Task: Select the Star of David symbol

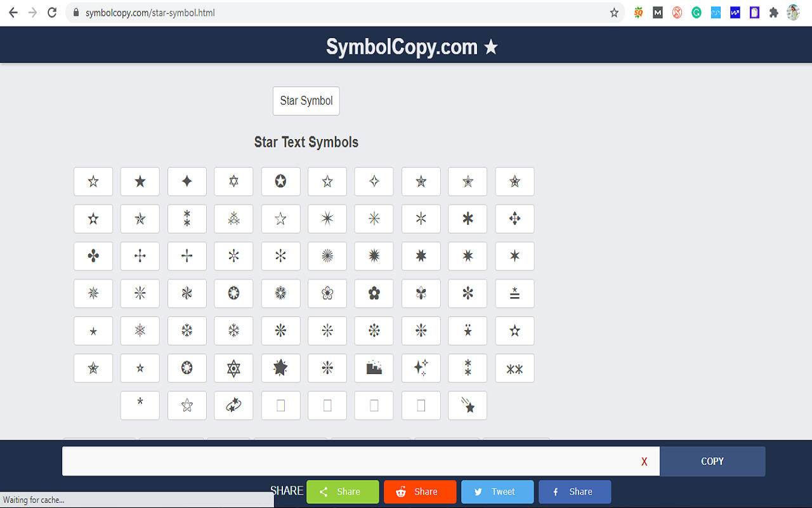Action: pos(233,181)
